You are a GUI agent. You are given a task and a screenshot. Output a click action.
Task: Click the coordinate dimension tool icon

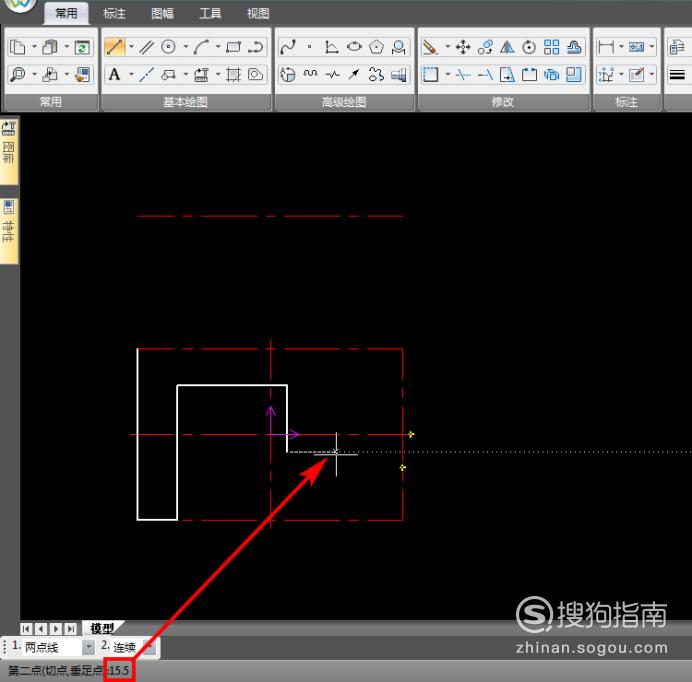click(x=606, y=74)
